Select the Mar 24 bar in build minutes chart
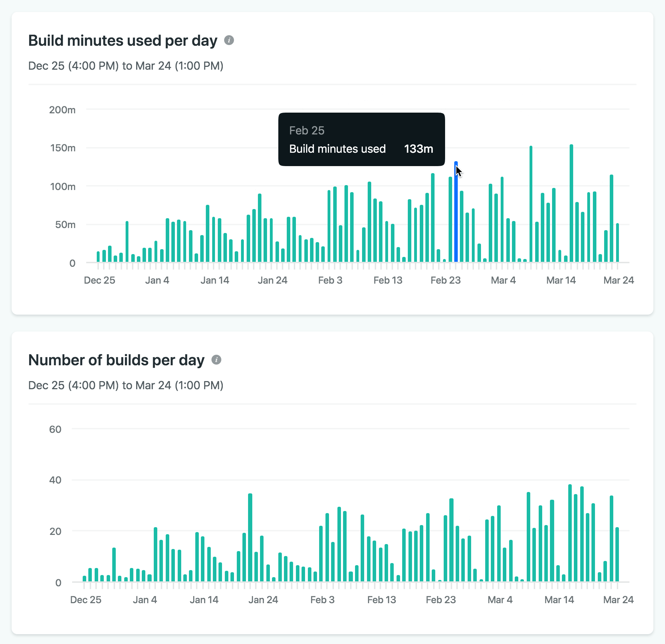Image resolution: width=665 pixels, height=644 pixels. (617, 243)
